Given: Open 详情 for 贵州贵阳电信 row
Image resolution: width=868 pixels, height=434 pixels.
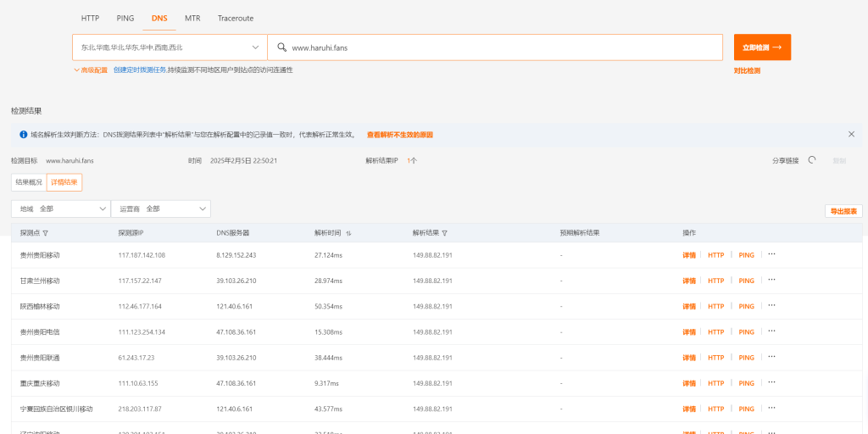Looking at the screenshot, I should pos(688,332).
